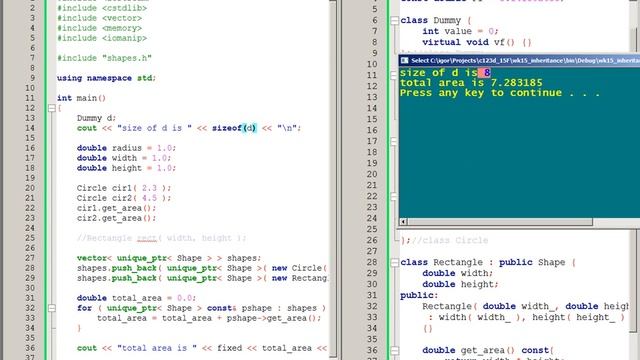Image resolution: width=640 pixels, height=360 pixels.
Task: Place cursor on '#include "shapes.h"' line
Action: [104, 58]
